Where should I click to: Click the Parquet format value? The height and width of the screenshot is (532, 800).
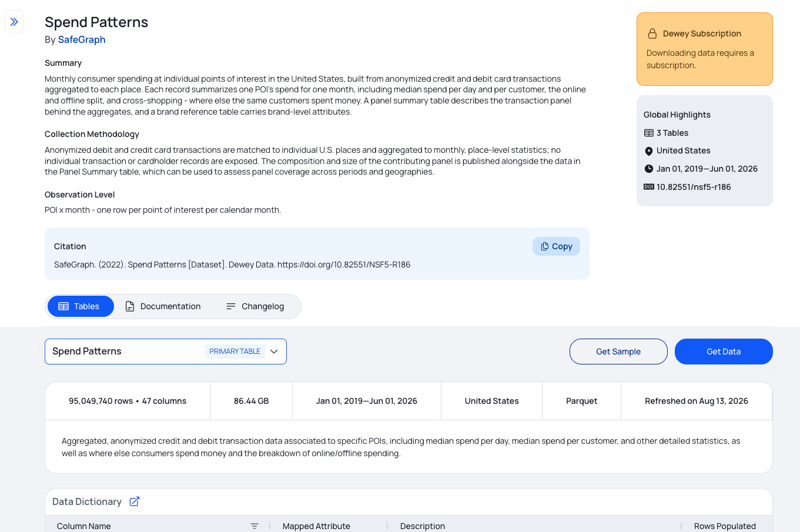(x=581, y=401)
